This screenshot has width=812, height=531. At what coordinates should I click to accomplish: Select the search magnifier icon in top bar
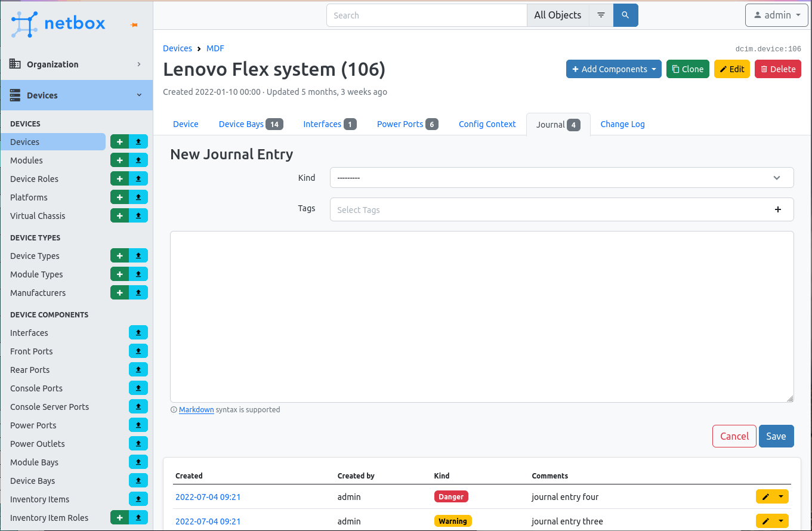pyautogui.click(x=625, y=15)
